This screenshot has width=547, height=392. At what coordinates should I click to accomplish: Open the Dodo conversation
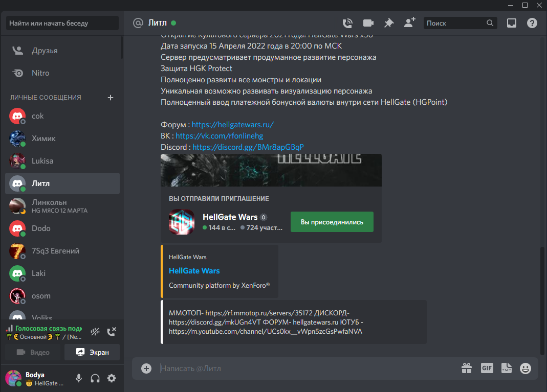point(62,228)
